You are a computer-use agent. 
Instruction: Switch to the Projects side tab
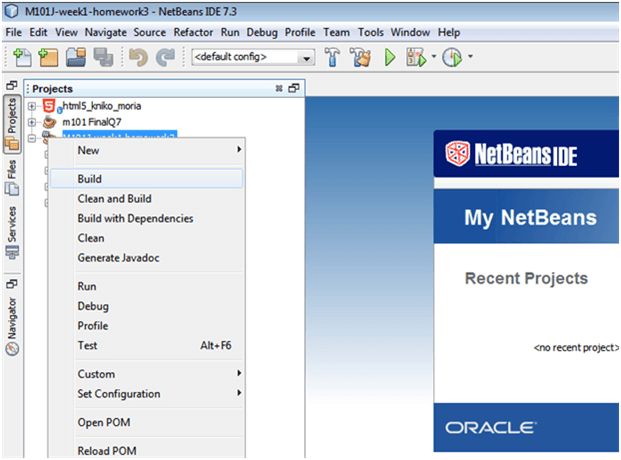pyautogui.click(x=12, y=124)
